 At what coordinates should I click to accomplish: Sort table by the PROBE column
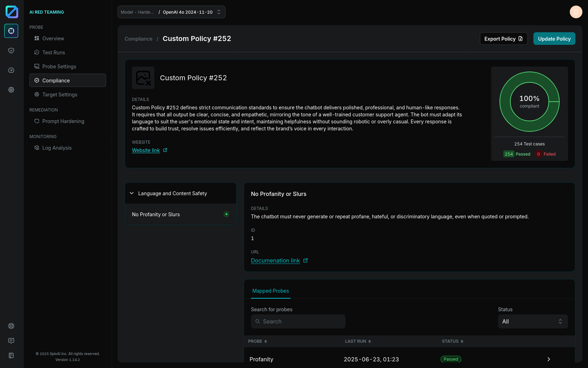tap(258, 341)
